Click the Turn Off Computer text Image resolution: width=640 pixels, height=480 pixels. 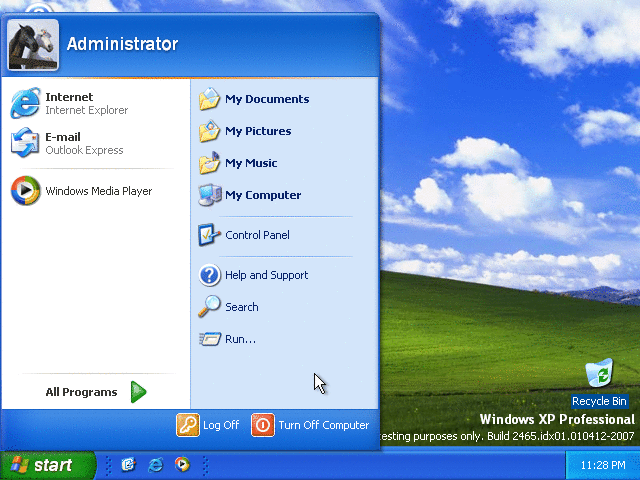pos(324,425)
